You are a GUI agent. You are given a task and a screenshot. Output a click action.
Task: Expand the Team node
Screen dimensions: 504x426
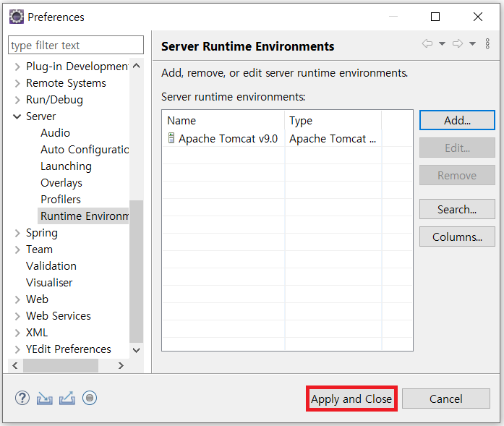tap(17, 250)
